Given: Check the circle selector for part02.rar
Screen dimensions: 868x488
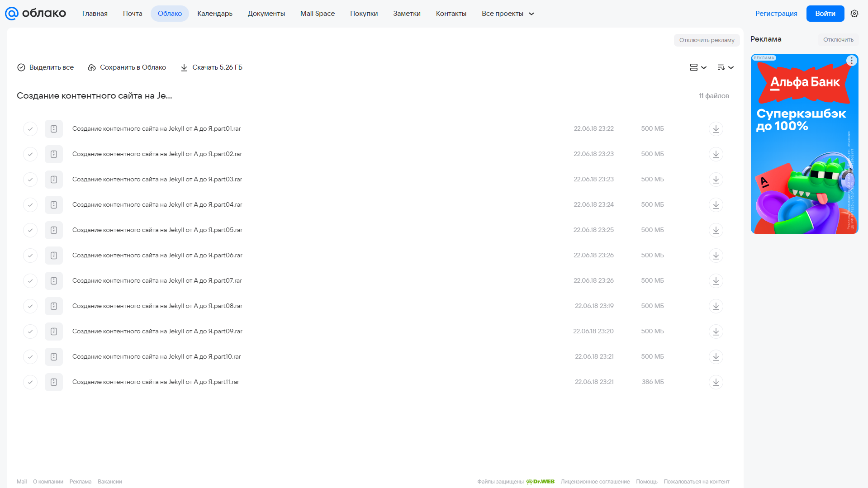Looking at the screenshot, I should pos(30,154).
